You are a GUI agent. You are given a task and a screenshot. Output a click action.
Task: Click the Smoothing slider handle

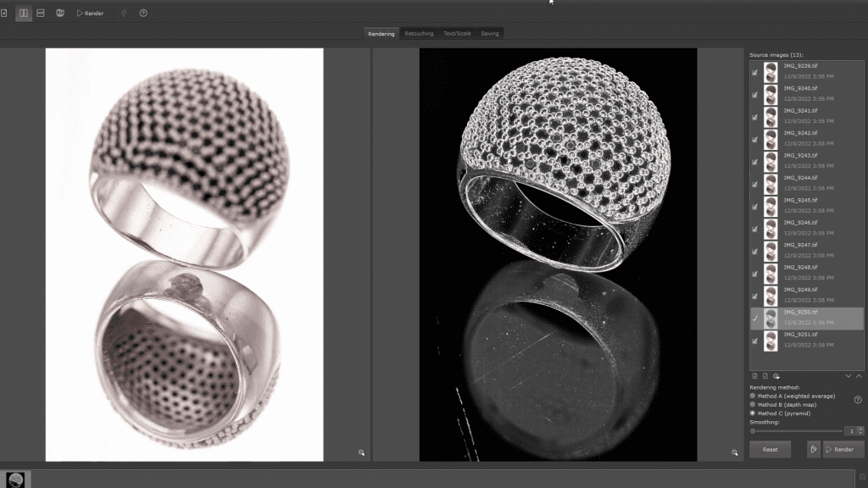(x=753, y=431)
